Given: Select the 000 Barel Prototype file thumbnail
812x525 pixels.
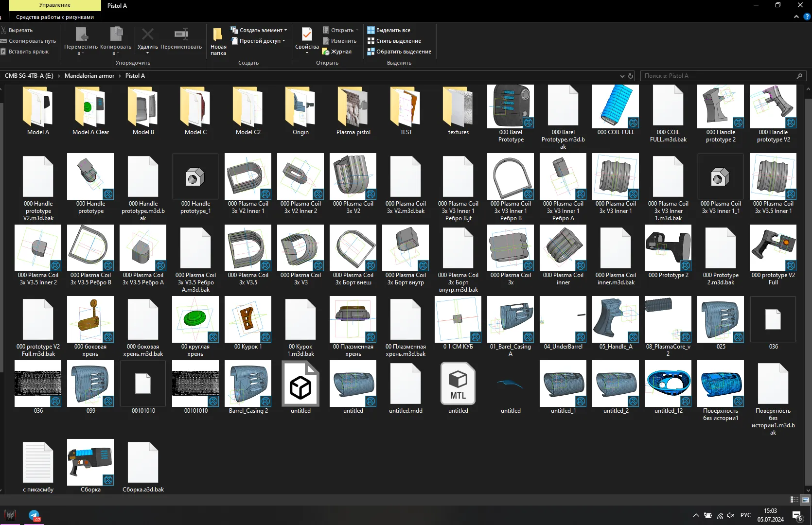Looking at the screenshot, I should (511, 106).
